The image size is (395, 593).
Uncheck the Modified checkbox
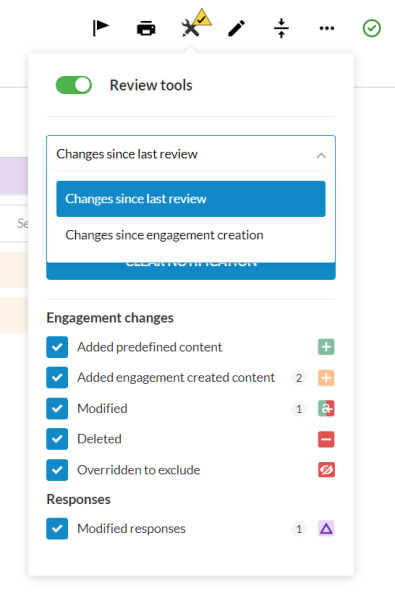(57, 408)
